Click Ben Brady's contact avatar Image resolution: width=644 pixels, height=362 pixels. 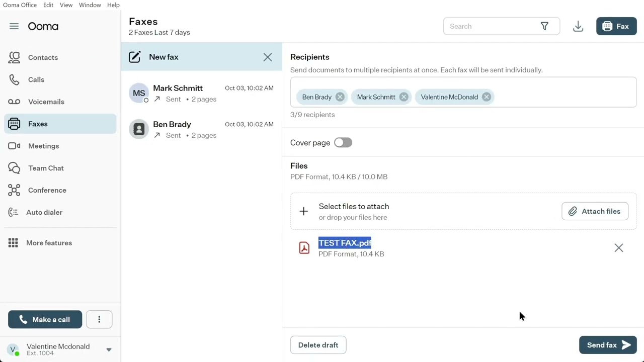tap(139, 129)
